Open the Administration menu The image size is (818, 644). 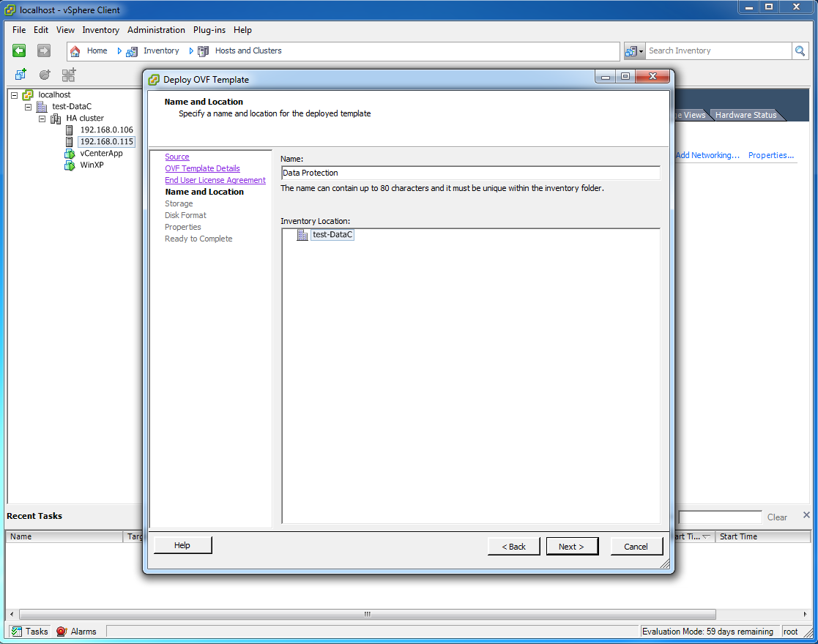156,30
